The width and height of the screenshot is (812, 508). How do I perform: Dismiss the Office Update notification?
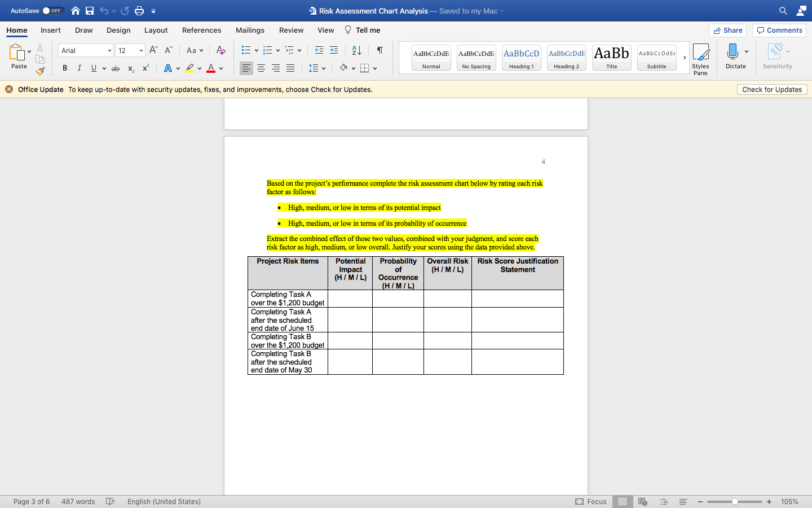9,89
